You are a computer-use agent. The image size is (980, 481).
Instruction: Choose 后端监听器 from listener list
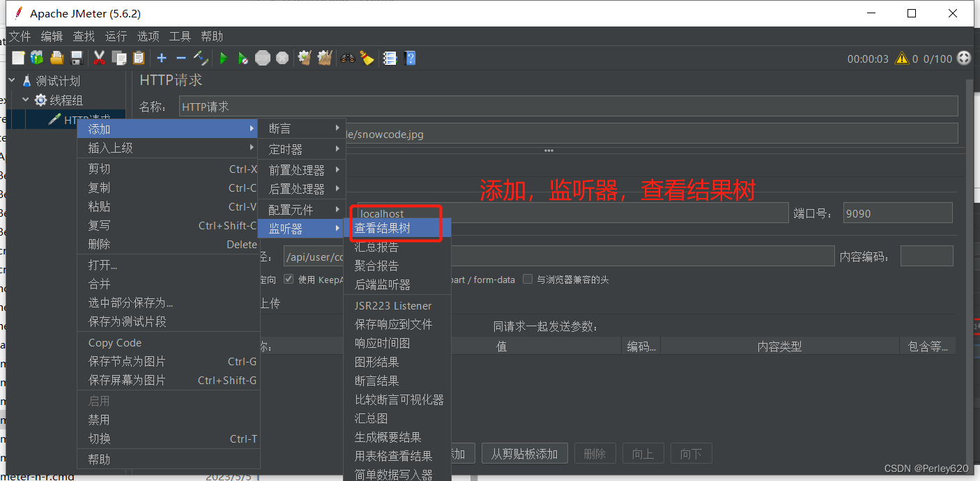pyautogui.click(x=397, y=284)
